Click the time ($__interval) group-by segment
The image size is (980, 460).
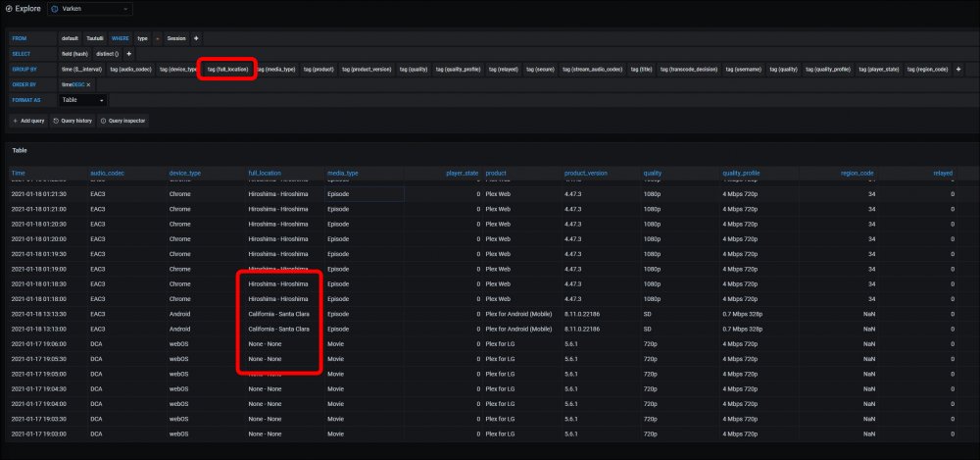coord(81,70)
